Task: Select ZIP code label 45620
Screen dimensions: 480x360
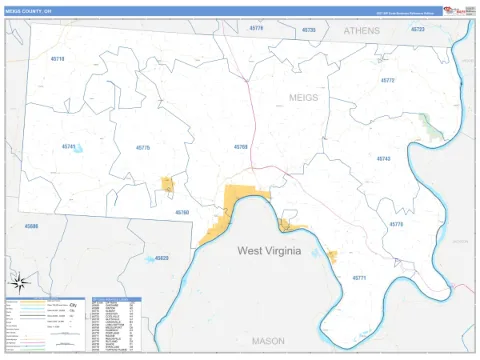Action: coord(162,258)
